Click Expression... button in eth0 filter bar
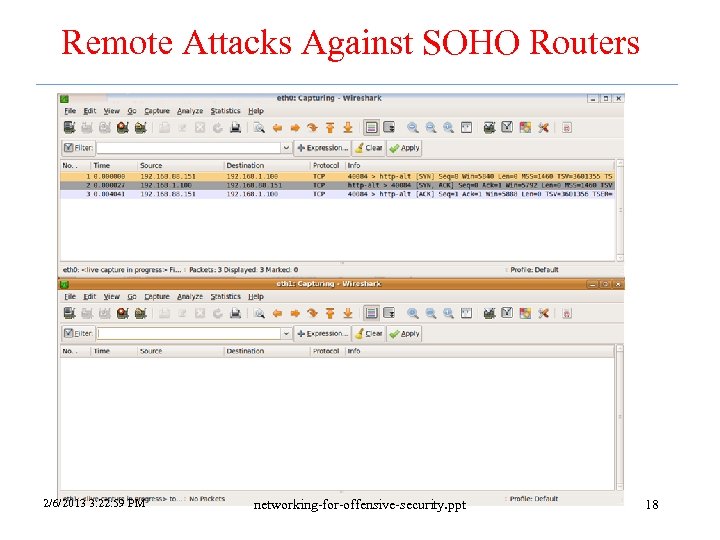Image resolution: width=720 pixels, height=540 pixels. (x=322, y=148)
